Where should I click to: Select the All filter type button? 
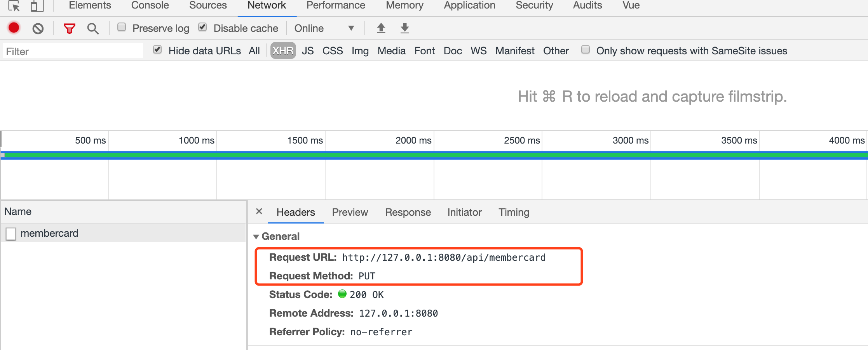[x=254, y=51]
